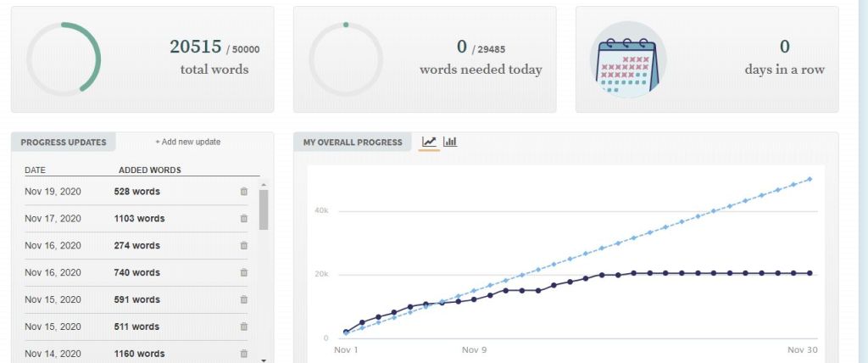Click trash icon for 1160 words entry
The image size is (868, 363).
point(244,354)
